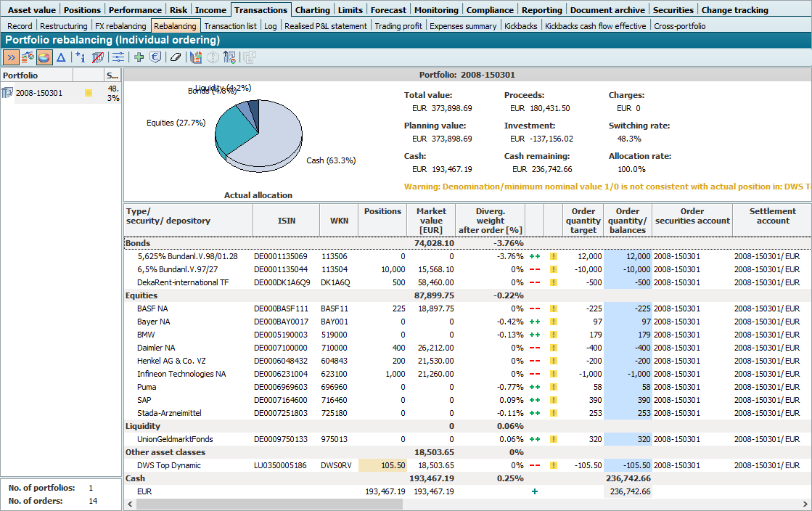Click the green plus add icon
Screen dimensions: 812x511
139,57
